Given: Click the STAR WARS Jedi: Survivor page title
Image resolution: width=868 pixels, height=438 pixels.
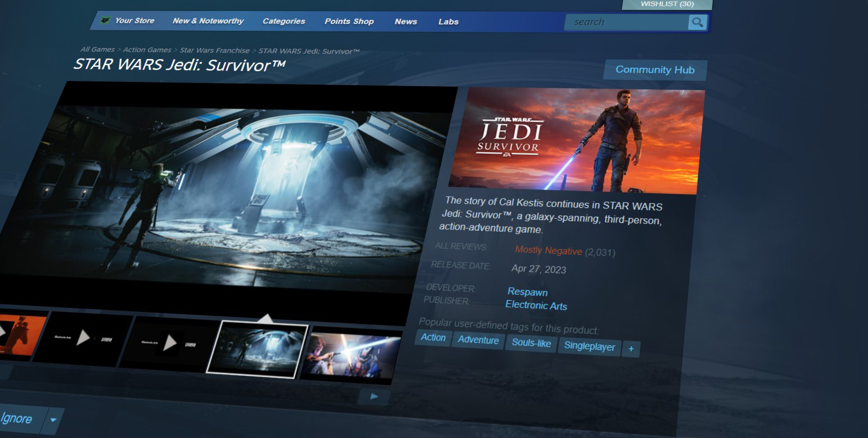Looking at the screenshot, I should [x=179, y=65].
